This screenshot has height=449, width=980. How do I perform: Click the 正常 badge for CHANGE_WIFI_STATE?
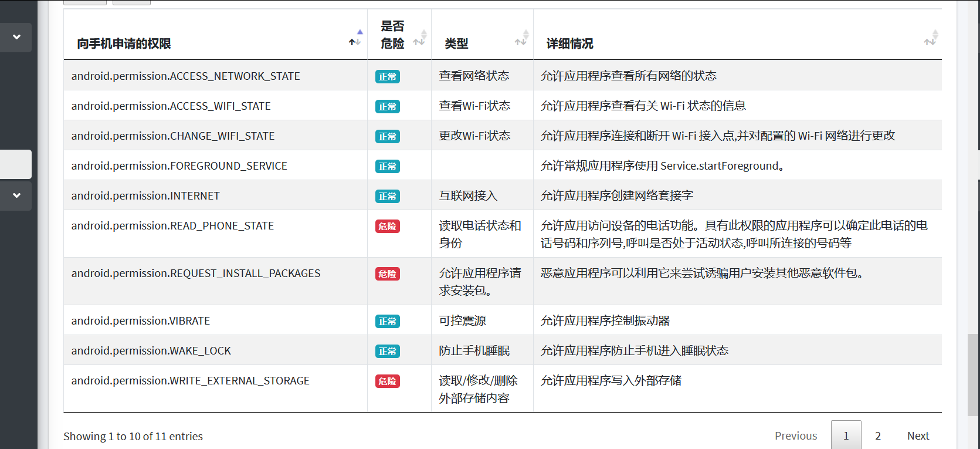[388, 136]
